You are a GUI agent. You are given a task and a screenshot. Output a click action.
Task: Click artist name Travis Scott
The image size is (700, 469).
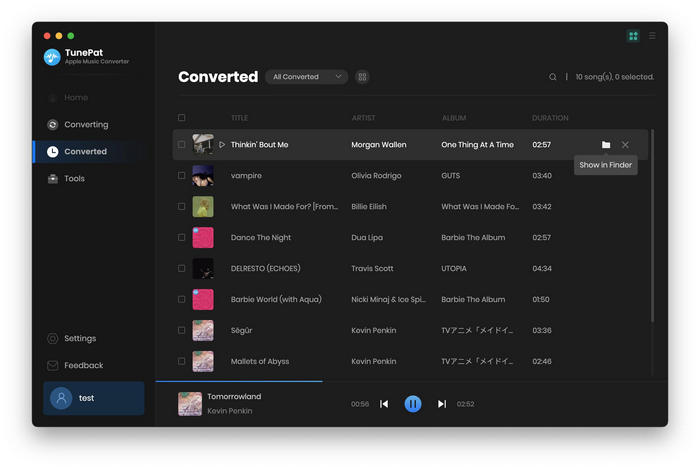pos(372,268)
